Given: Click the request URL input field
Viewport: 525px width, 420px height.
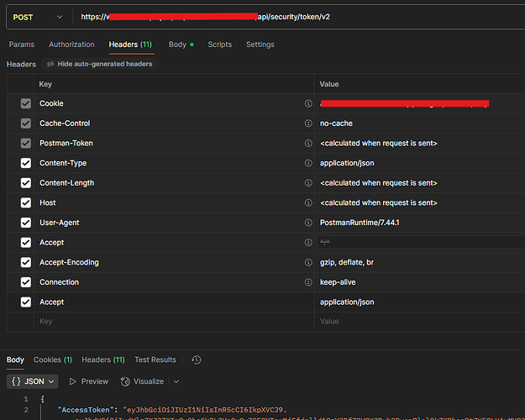Looking at the screenshot, I should (x=298, y=17).
